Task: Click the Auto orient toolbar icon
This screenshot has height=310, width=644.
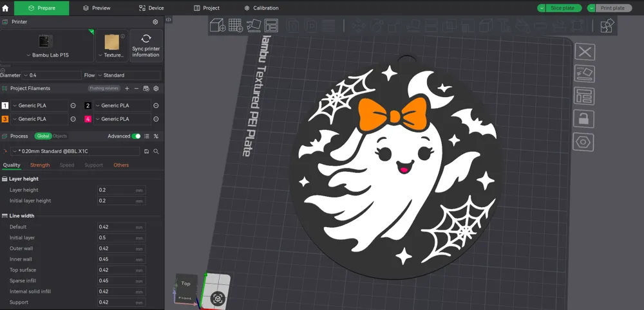Action: (x=253, y=26)
